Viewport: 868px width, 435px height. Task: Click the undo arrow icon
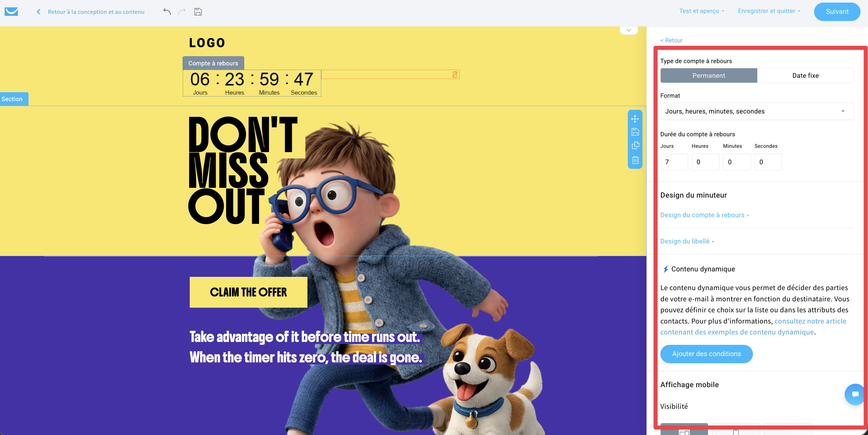[x=167, y=12]
